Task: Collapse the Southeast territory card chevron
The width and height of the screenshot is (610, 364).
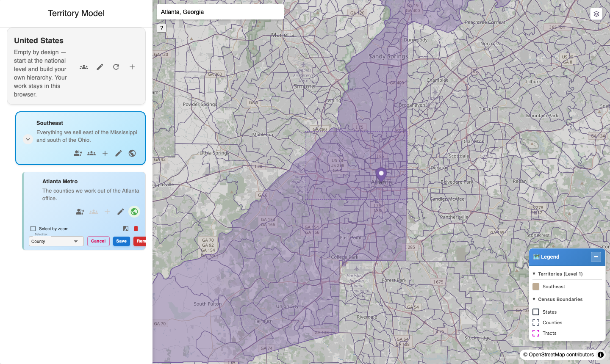Action: [x=28, y=139]
